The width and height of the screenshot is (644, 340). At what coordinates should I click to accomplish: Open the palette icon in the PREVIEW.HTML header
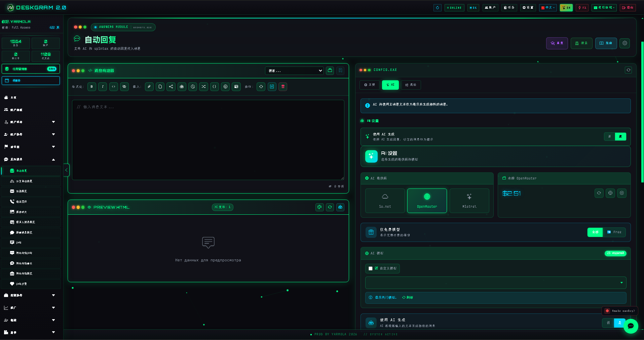[319, 207]
